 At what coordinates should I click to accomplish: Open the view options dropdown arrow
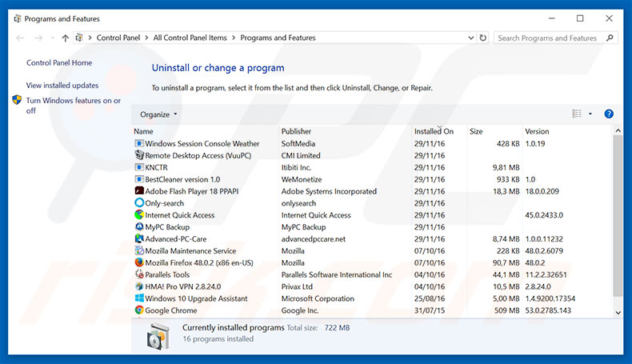pos(590,114)
